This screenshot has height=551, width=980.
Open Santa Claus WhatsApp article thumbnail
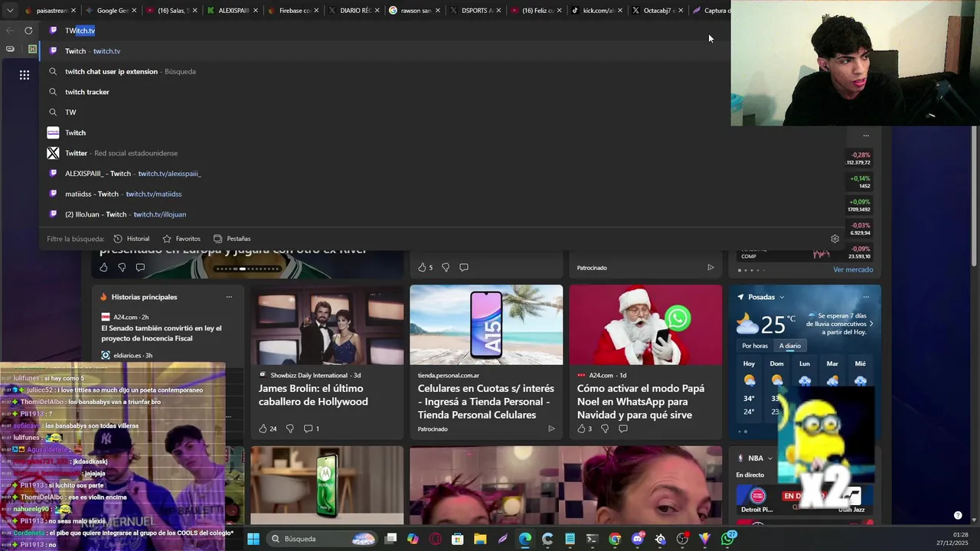pyautogui.click(x=645, y=325)
